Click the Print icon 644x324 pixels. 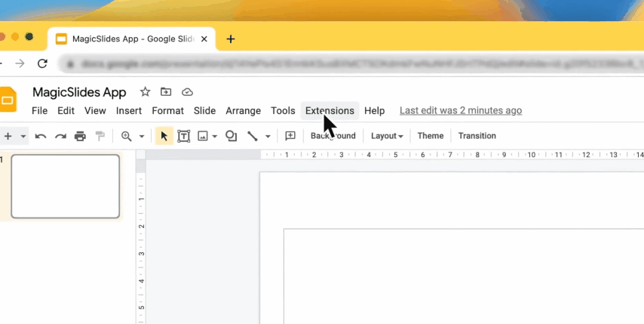coord(80,136)
